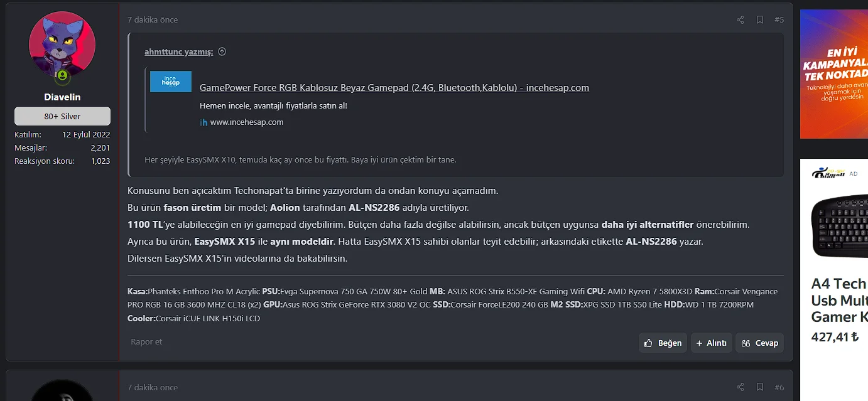Like the post with Beğen
This screenshot has width=868, height=401.
663,343
